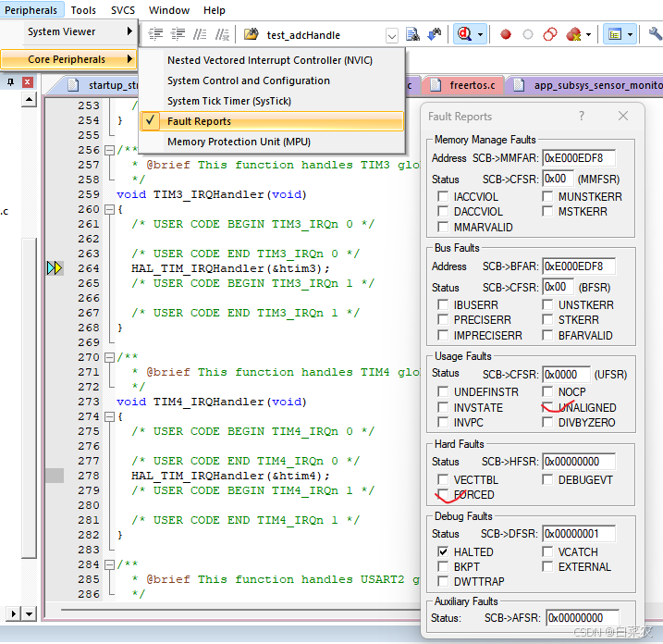Image resolution: width=663 pixels, height=644 pixels.
Task: Open the test_adcHandle find combo box dropdown
Action: click(392, 35)
